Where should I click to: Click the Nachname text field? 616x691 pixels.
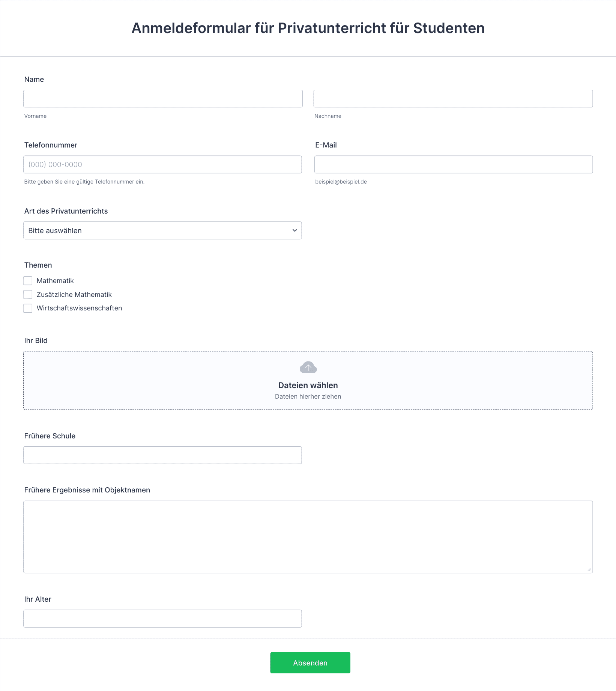(453, 99)
